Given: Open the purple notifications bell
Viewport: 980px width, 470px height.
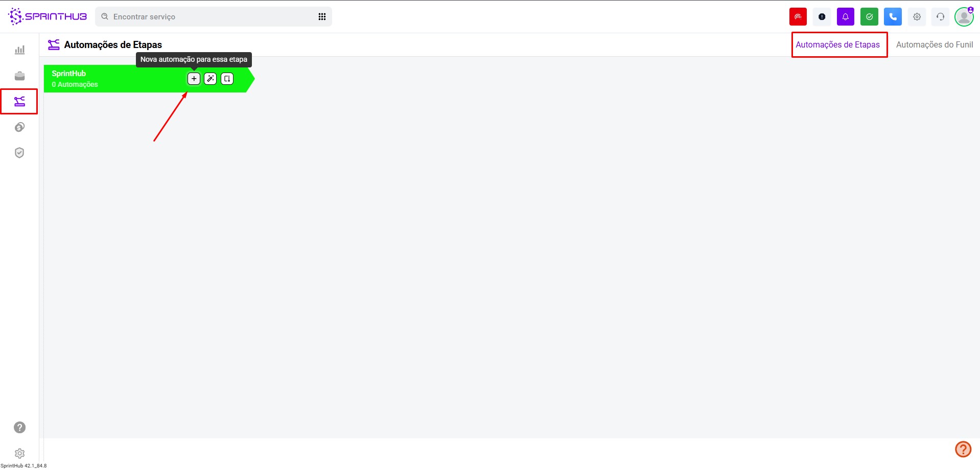Looking at the screenshot, I should tap(845, 16).
